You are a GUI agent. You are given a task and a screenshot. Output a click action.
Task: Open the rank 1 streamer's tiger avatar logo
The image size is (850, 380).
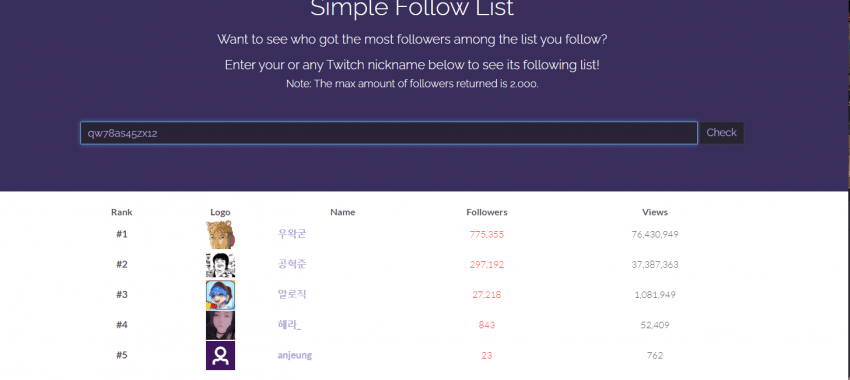click(x=220, y=235)
